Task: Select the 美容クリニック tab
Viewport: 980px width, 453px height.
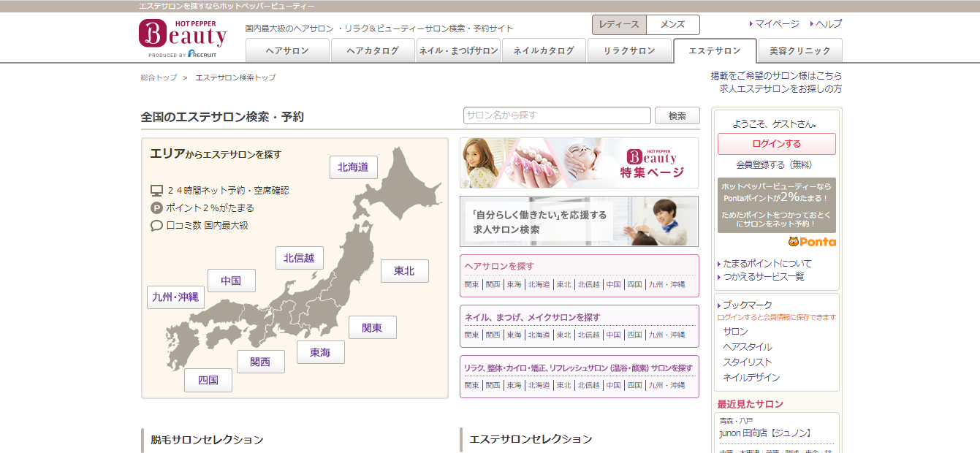Action: click(800, 51)
